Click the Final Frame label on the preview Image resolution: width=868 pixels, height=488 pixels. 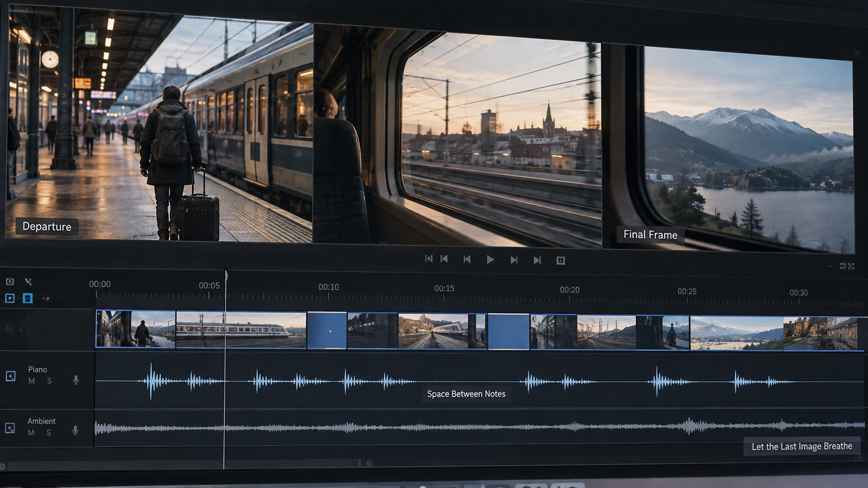(x=650, y=235)
